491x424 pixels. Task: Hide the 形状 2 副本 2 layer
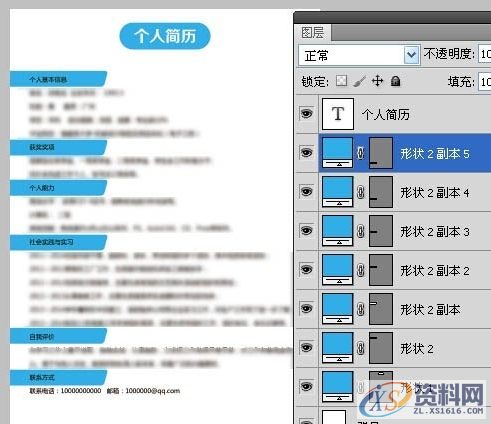pos(307,269)
